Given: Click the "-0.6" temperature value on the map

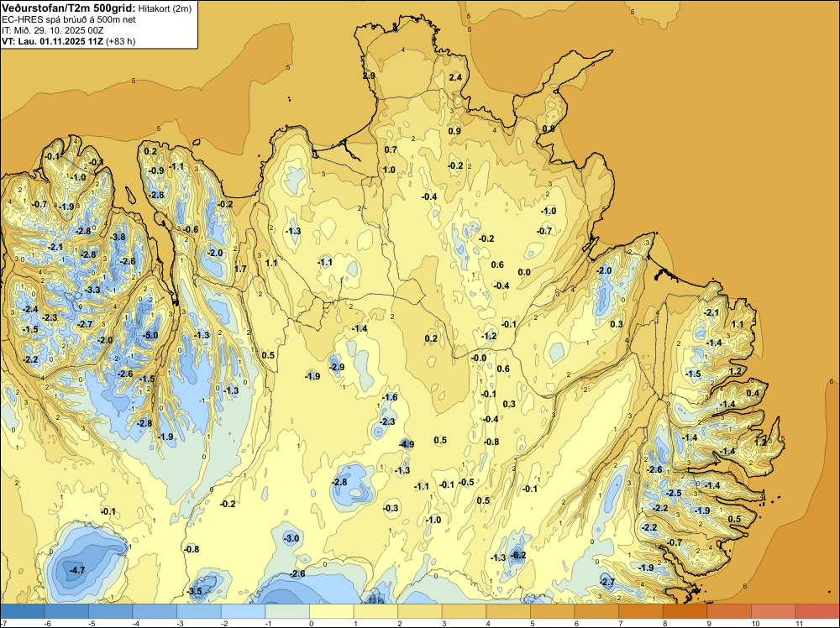Looking at the screenshot, I should click(190, 230).
